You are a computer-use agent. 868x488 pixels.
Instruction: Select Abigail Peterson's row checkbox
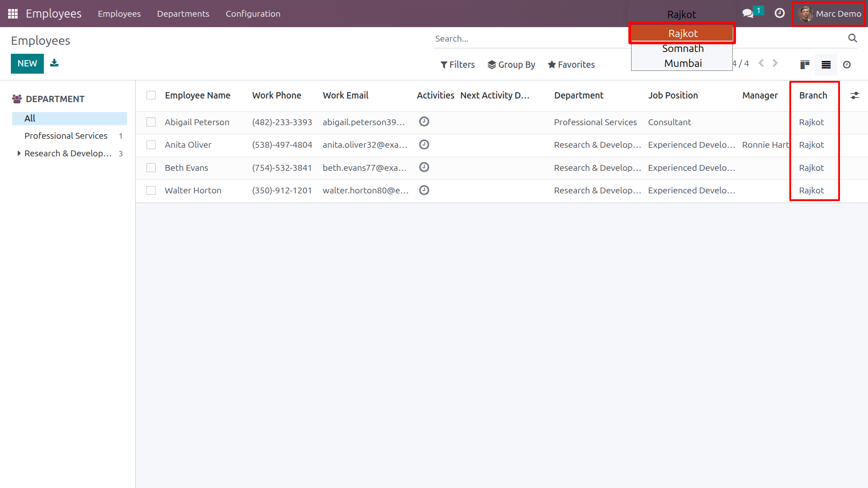point(151,122)
